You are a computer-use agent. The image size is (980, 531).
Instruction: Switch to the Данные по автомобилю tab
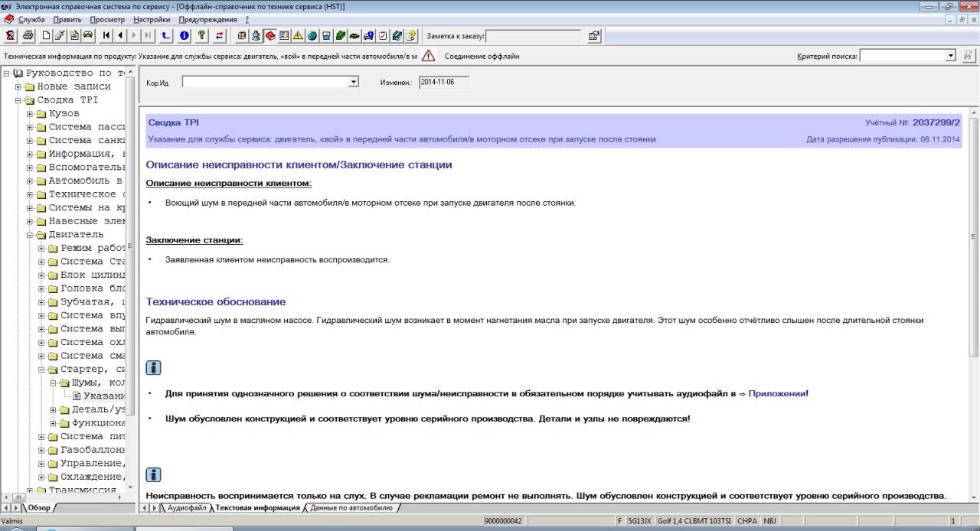pos(351,507)
